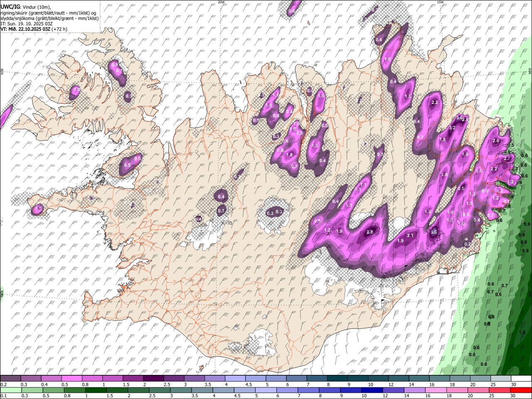Viewport: 532px width, 399px height.
Task: Click the '3.0' snowfall value on the map
Action: click(x=434, y=232)
